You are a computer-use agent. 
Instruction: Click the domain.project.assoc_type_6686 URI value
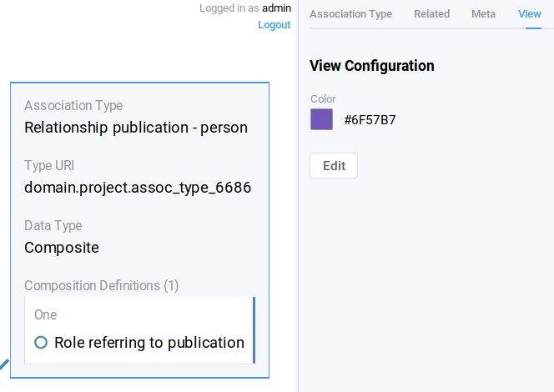click(138, 188)
